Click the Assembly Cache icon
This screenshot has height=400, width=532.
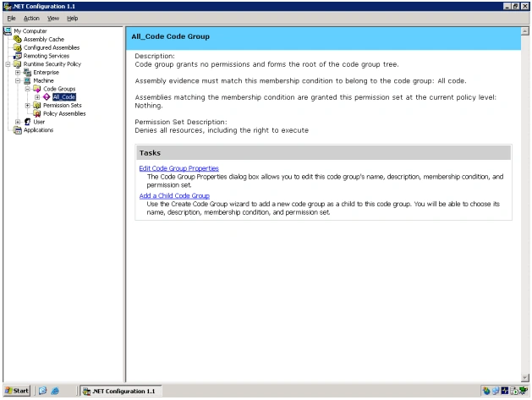click(17, 40)
